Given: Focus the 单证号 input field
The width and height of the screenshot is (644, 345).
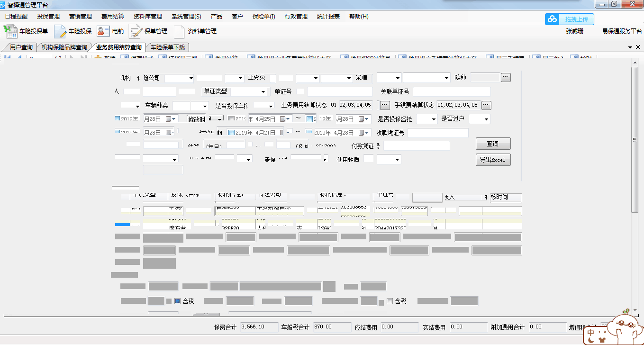Looking at the screenshot, I should point(340,91).
